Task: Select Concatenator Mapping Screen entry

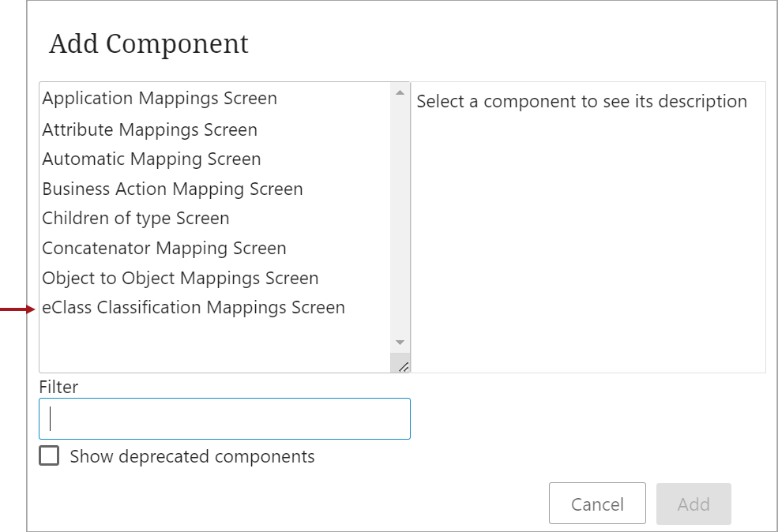Action: tap(215, 248)
